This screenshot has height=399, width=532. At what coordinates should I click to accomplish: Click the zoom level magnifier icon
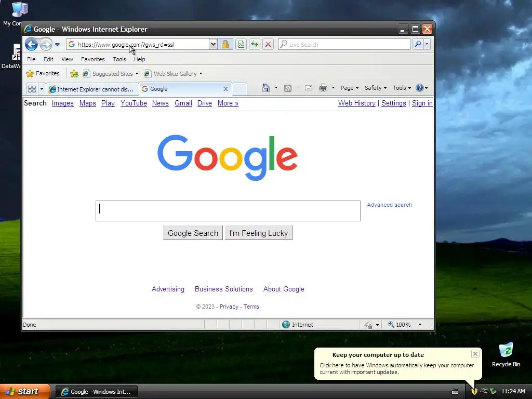pos(391,325)
